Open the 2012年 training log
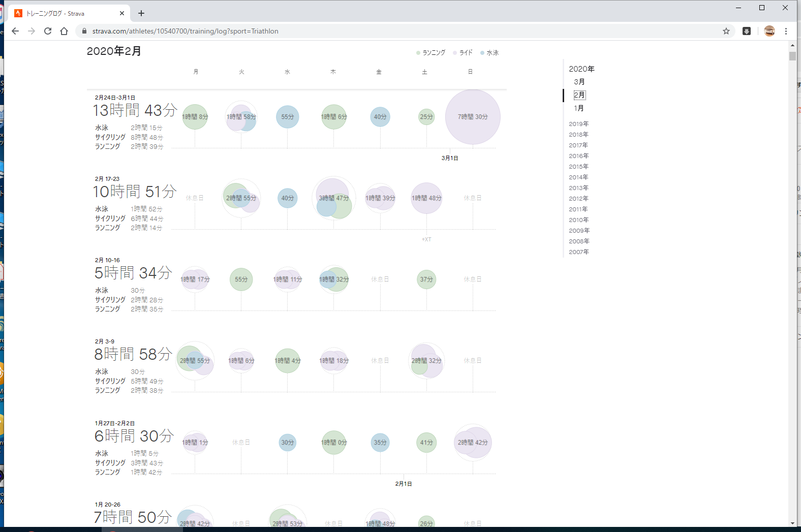Viewport: 801px width, 532px height. point(578,199)
